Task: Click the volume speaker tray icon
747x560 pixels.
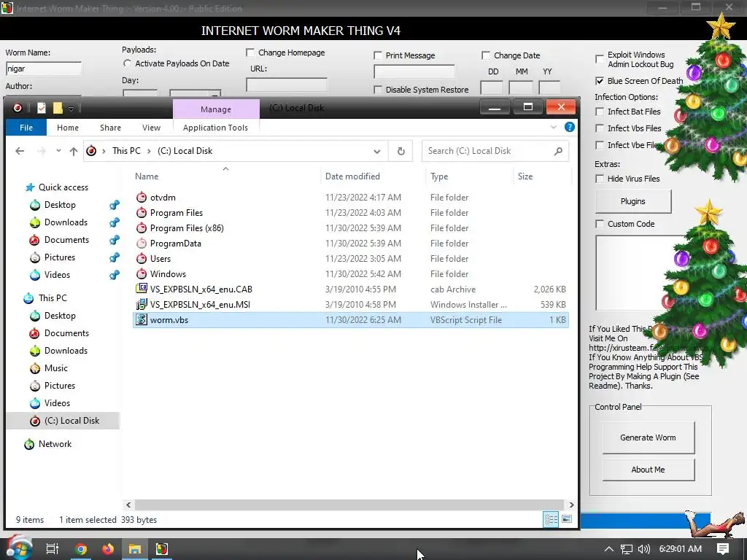Action: pyautogui.click(x=643, y=549)
